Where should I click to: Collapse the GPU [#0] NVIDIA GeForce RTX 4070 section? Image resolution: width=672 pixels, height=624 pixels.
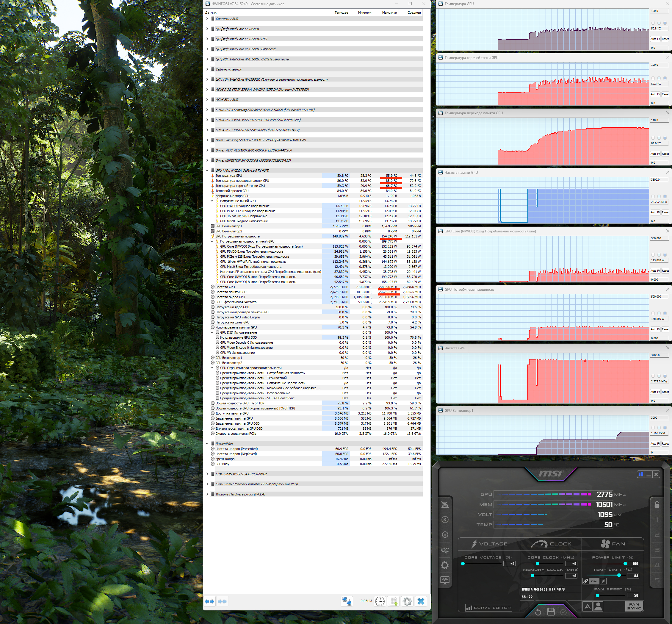(x=207, y=171)
